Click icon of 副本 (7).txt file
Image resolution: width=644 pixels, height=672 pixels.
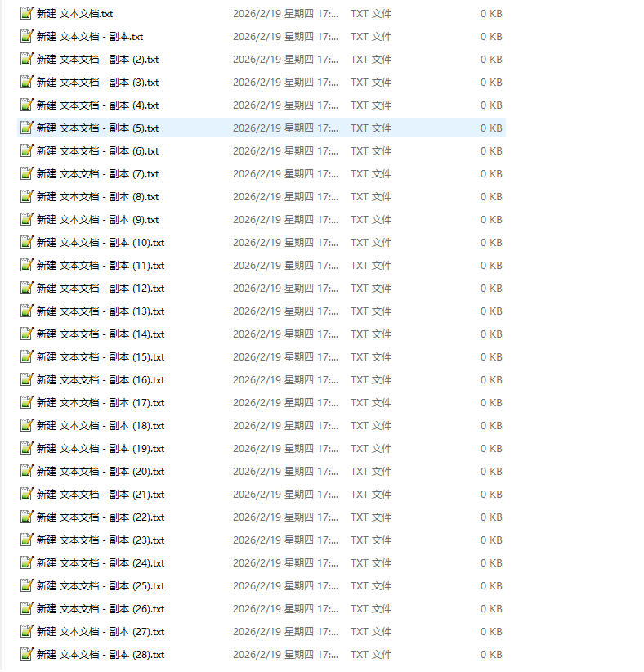[x=27, y=173]
